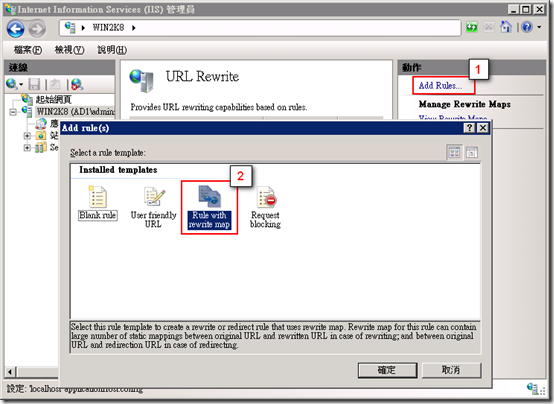Collapse the WIN2K8 tree node

click(x=13, y=112)
